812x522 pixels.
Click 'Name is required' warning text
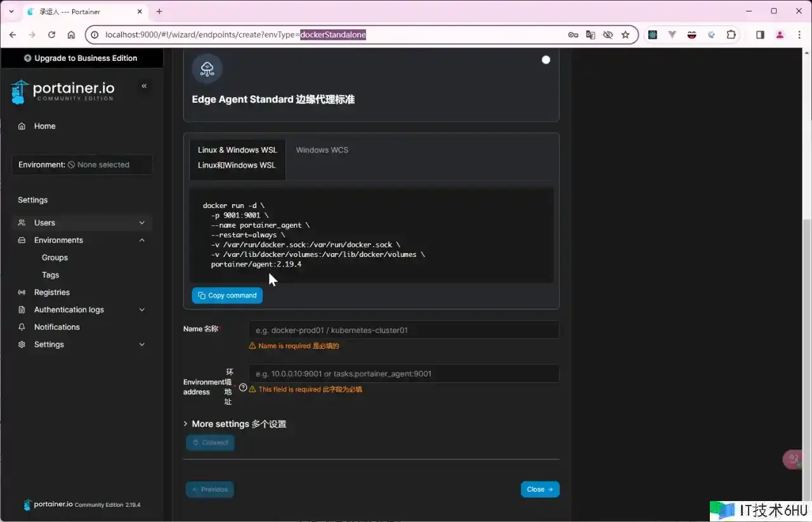tap(299, 346)
